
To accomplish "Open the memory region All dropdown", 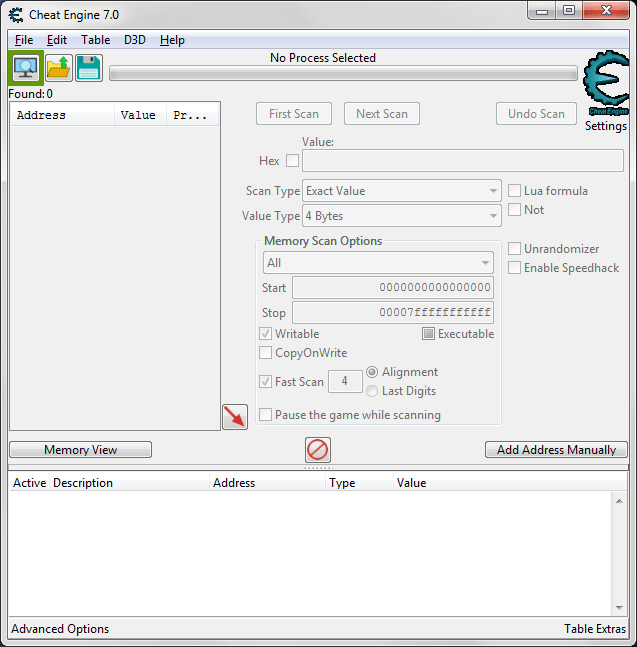I will (378, 263).
